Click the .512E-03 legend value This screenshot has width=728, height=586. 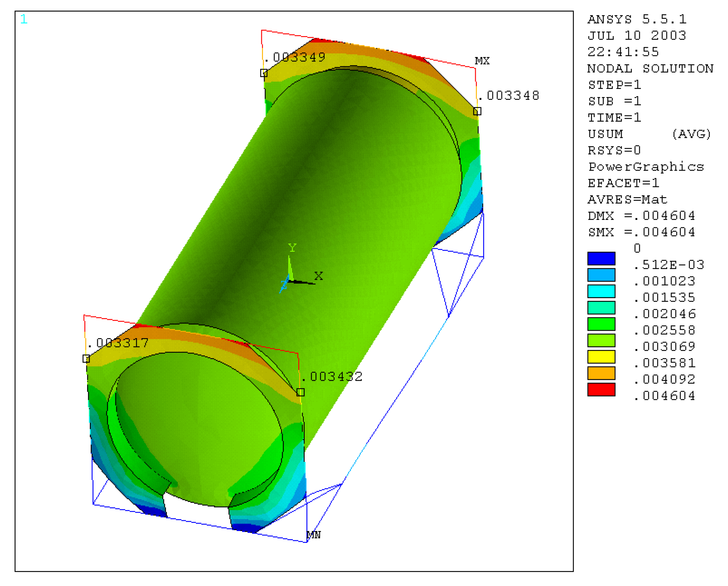pos(668,265)
